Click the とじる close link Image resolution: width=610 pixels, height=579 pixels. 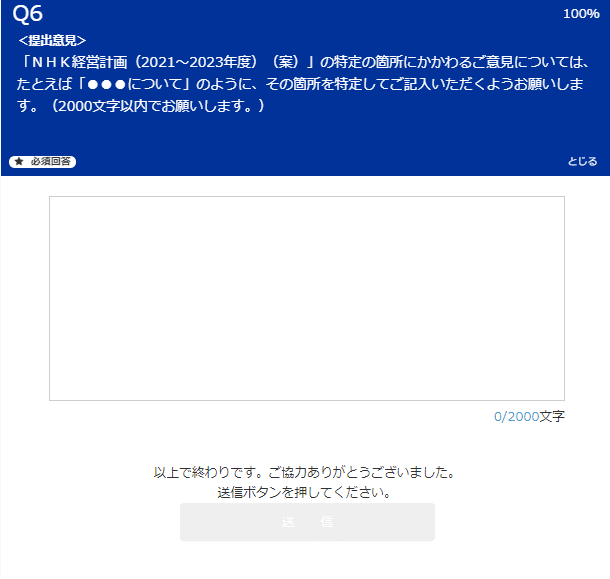[582, 161]
